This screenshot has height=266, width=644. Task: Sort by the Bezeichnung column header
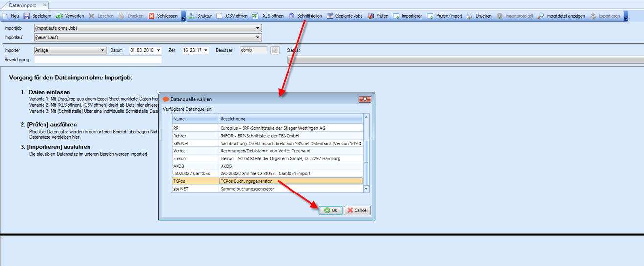291,119
